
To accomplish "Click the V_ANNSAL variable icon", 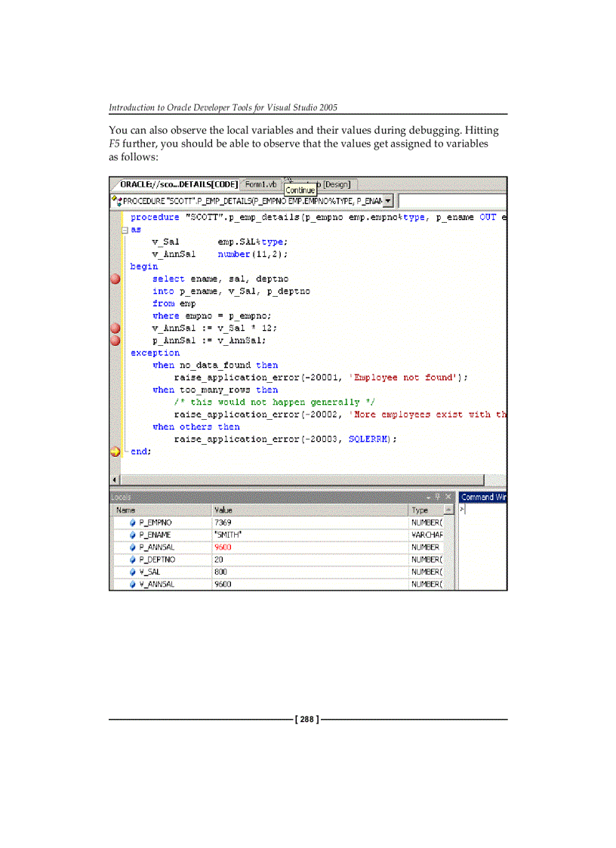I will pos(133,584).
